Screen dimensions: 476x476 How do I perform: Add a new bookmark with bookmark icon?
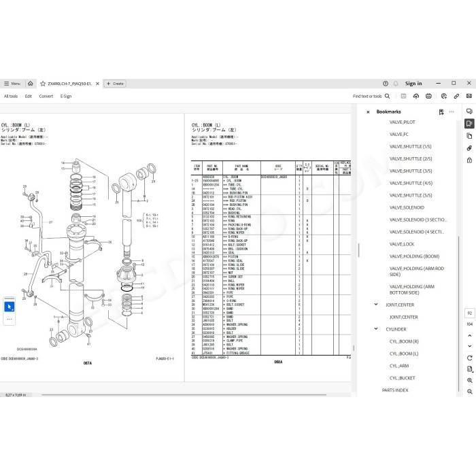[x=441, y=112]
